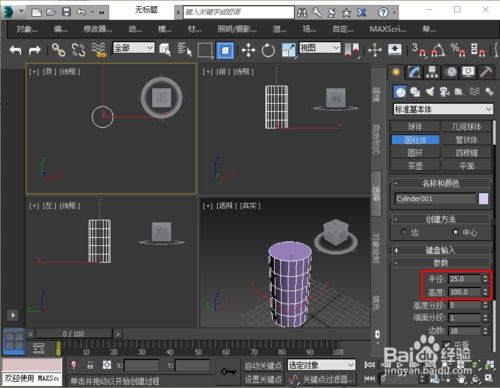
Task: Open the help question mark icon
Action: pyautogui.click(x=383, y=13)
